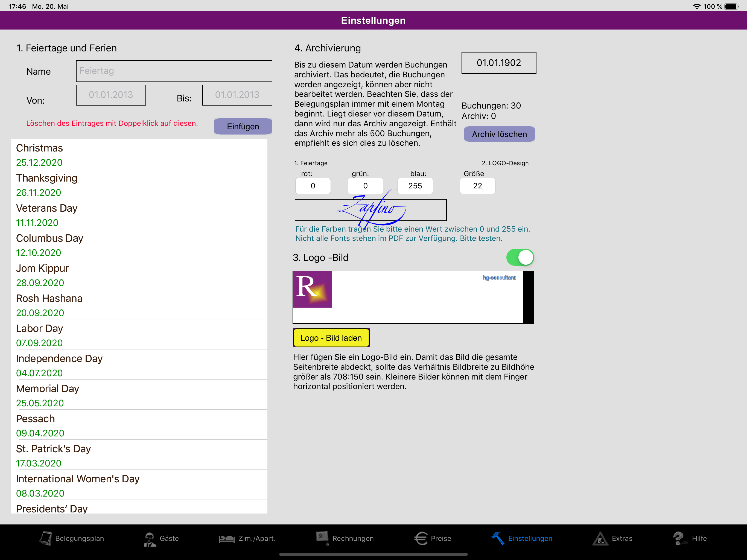The height and width of the screenshot is (560, 747).
Task: Select the Independence Day entry
Action: click(139, 365)
